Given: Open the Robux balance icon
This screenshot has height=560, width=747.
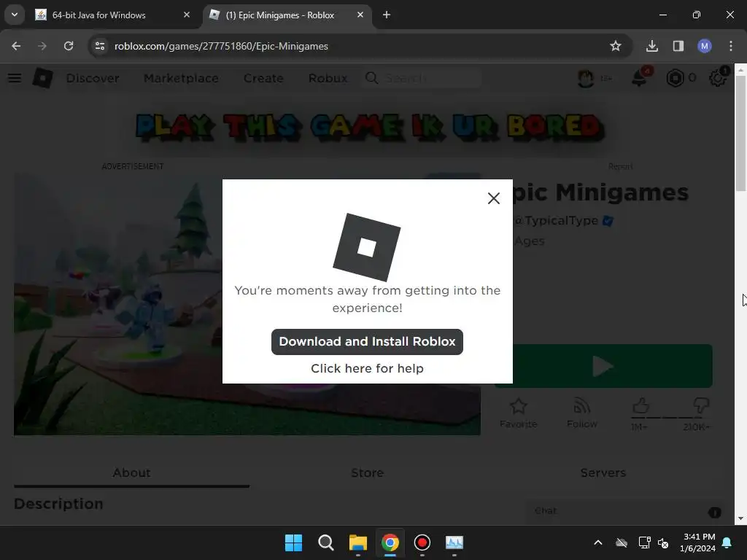Looking at the screenshot, I should (x=675, y=77).
